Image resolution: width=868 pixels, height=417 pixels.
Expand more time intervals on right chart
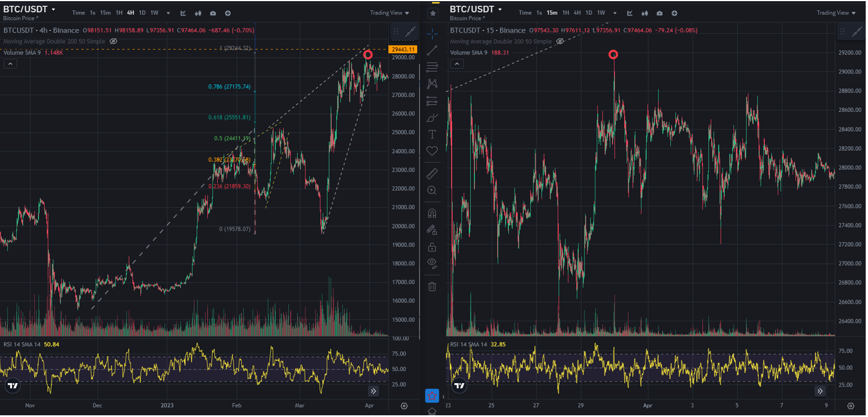[x=614, y=13]
